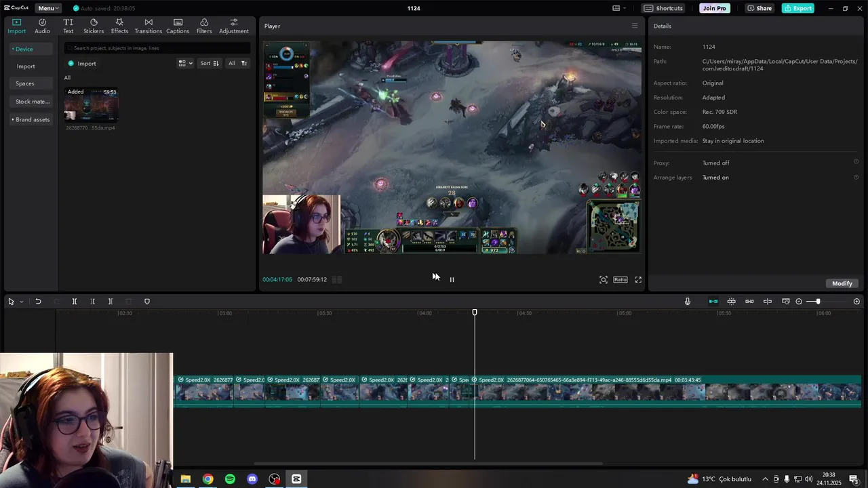The image size is (868, 488).
Task: Open the Shortcuts panel
Action: (x=663, y=8)
